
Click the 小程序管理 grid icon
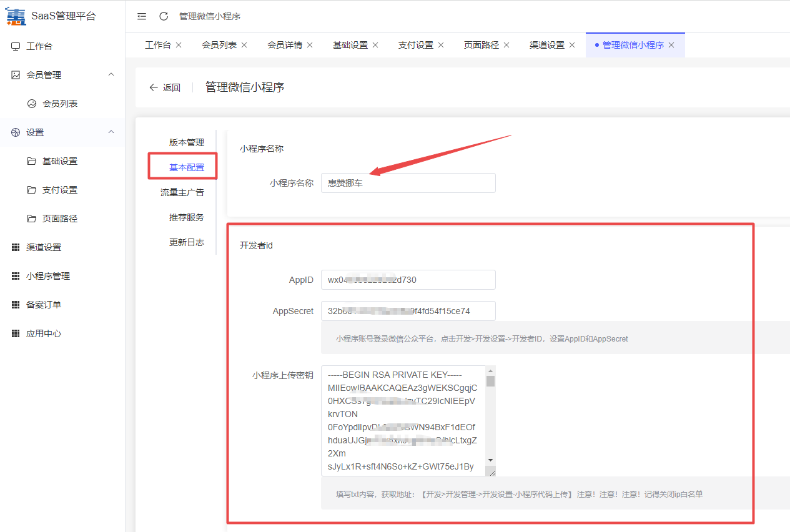point(16,276)
